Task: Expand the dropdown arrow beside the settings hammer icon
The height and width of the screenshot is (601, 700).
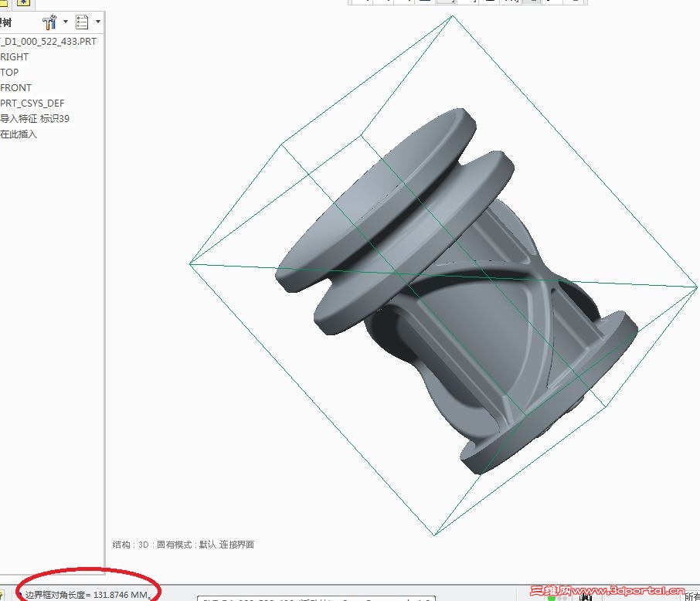Action: (x=66, y=22)
